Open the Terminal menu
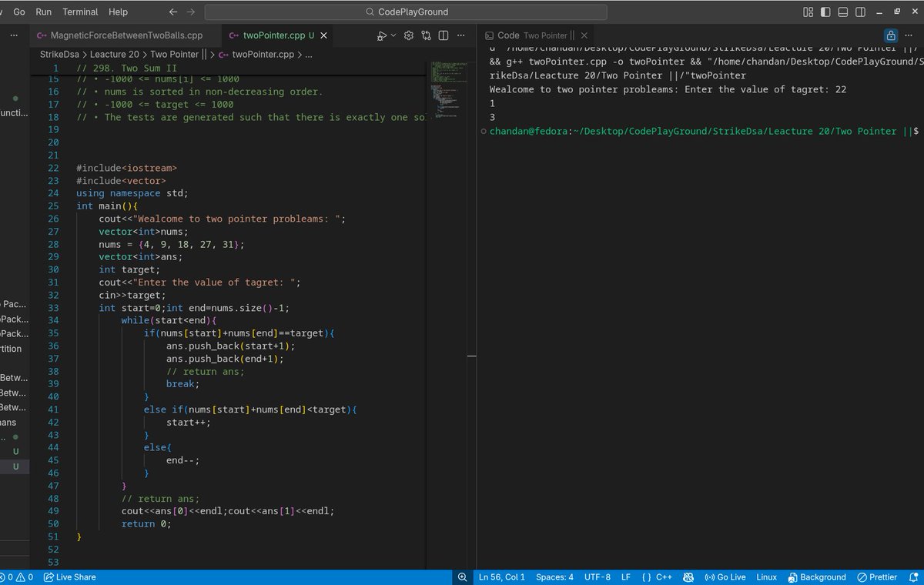The width and height of the screenshot is (924, 585). [x=80, y=12]
